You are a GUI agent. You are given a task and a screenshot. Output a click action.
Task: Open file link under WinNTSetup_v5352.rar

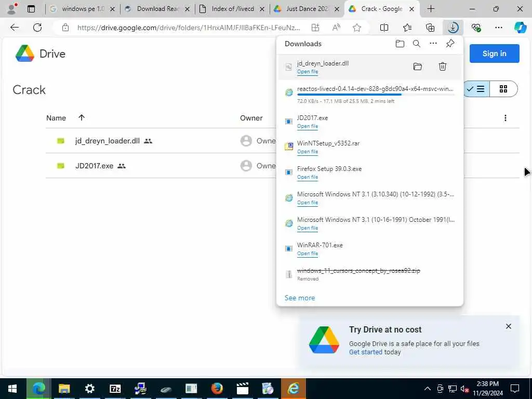(308, 152)
